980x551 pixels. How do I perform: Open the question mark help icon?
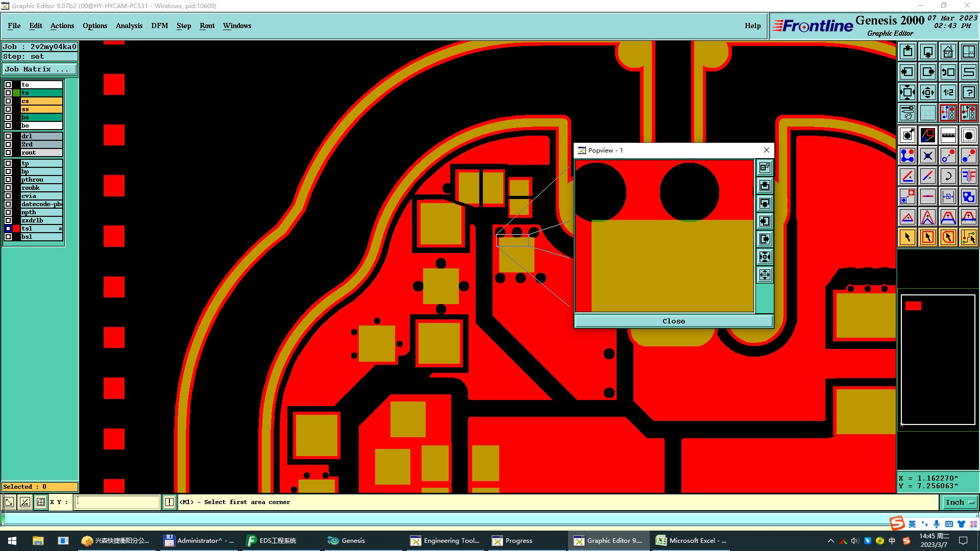[x=968, y=92]
